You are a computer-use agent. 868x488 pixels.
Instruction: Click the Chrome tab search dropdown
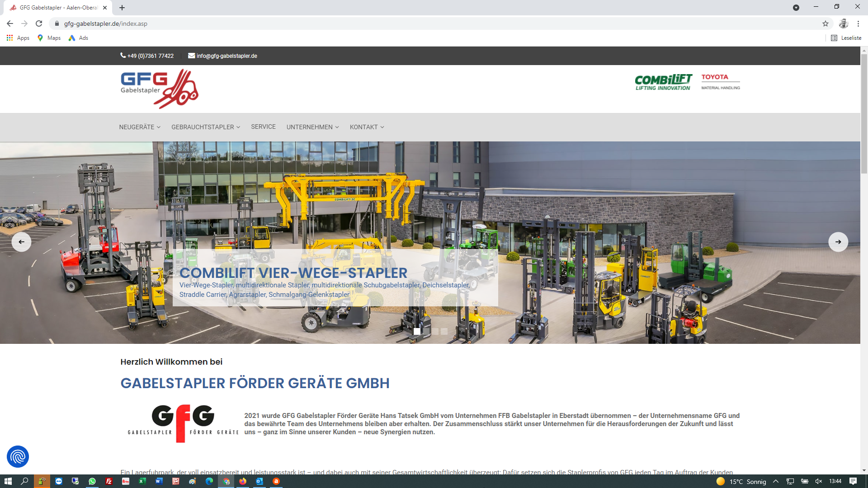[796, 8]
